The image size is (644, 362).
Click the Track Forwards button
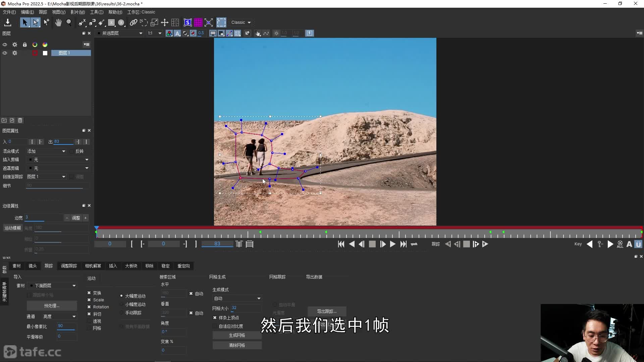pos(485,244)
